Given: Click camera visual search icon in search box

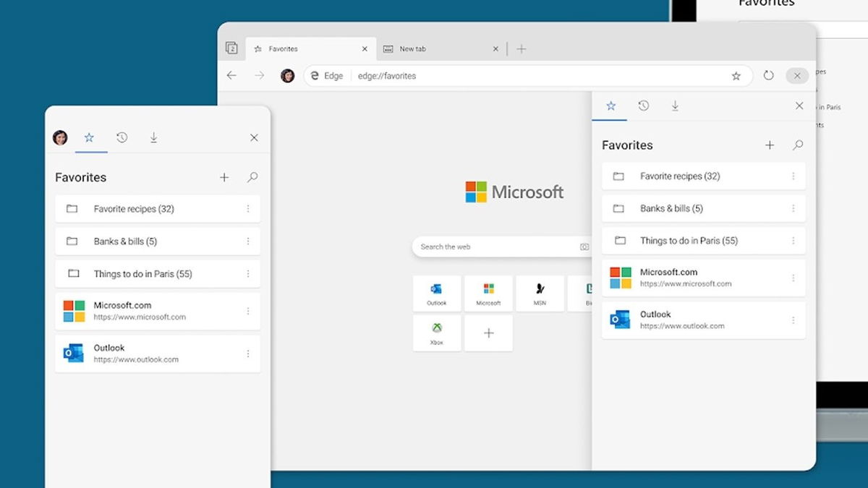Looking at the screenshot, I should click(x=584, y=247).
